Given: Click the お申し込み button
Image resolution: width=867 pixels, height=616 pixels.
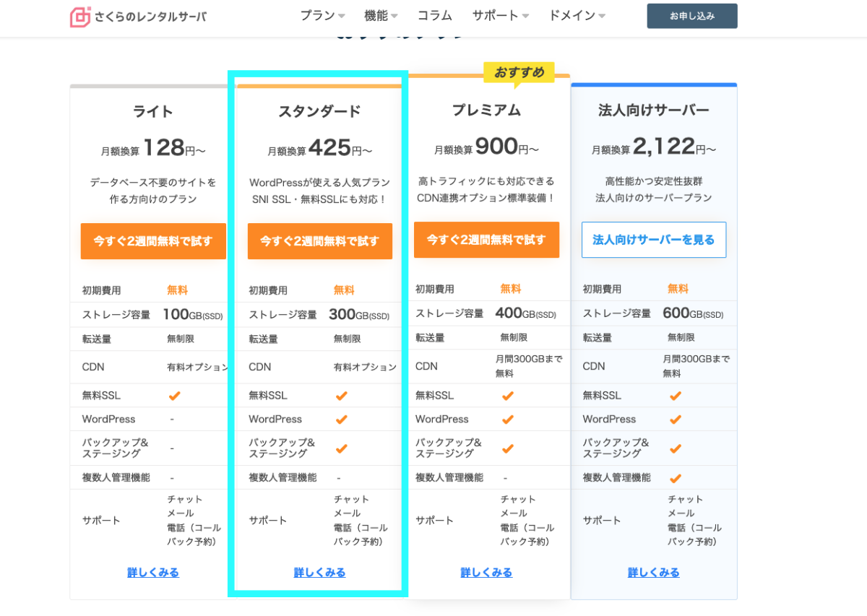Looking at the screenshot, I should click(691, 16).
